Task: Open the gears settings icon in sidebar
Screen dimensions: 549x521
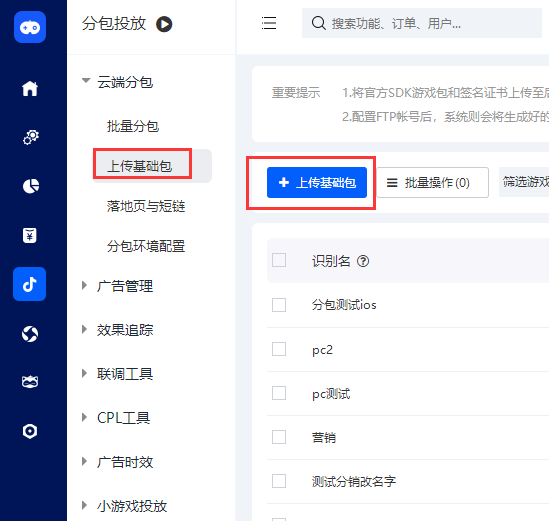Action: (30, 137)
